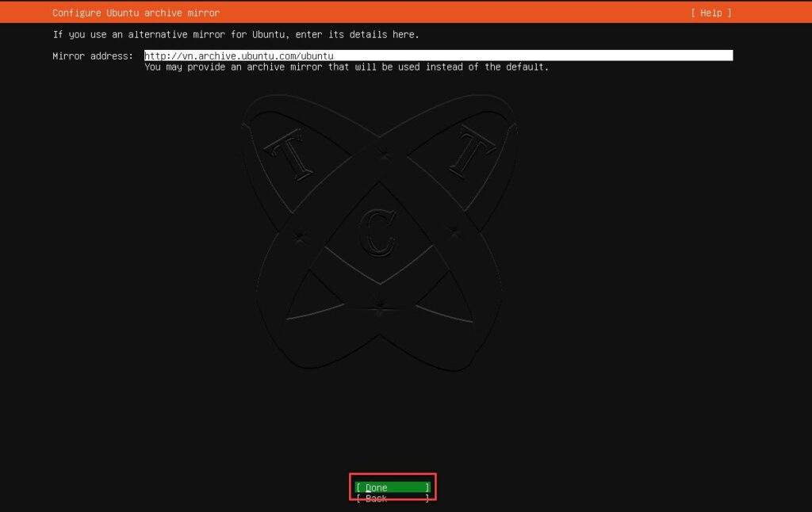Click the 'If you use an alternative mirror' instruction text
The height and width of the screenshot is (512, 812).
pos(236,34)
